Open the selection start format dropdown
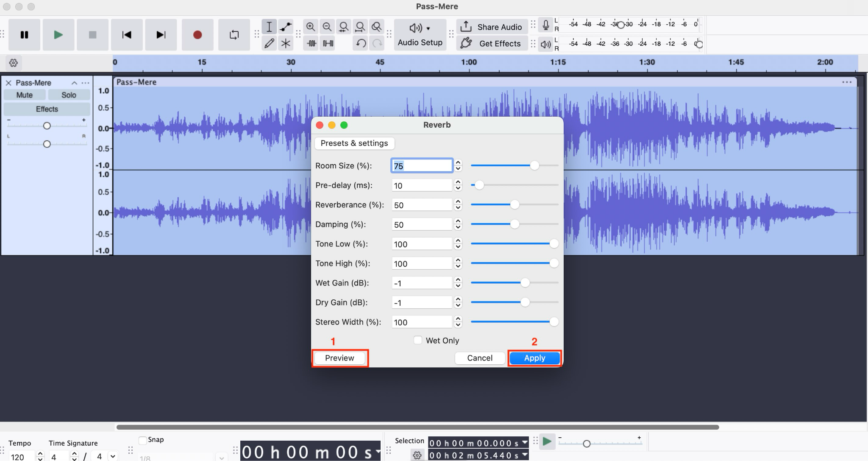 pyautogui.click(x=525, y=442)
